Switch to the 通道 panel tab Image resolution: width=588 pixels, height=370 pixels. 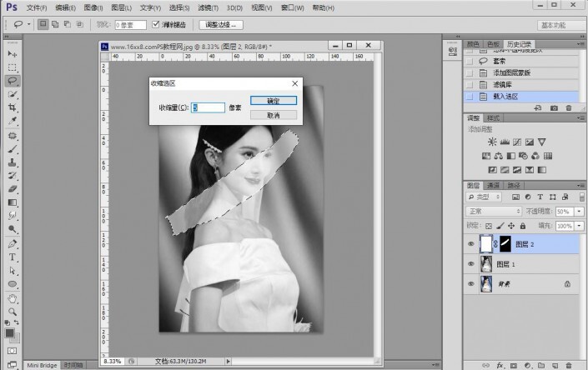point(493,185)
